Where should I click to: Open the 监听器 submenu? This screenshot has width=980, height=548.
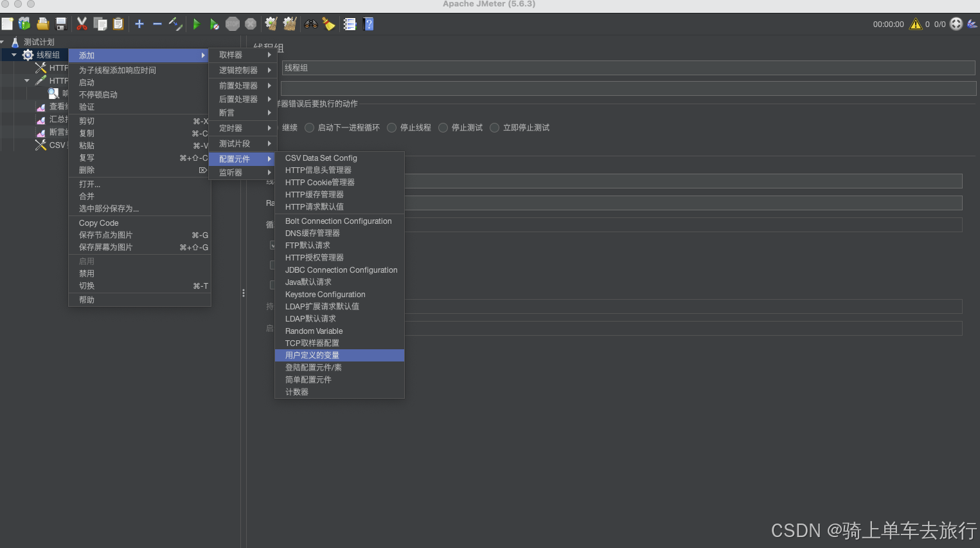coord(243,172)
